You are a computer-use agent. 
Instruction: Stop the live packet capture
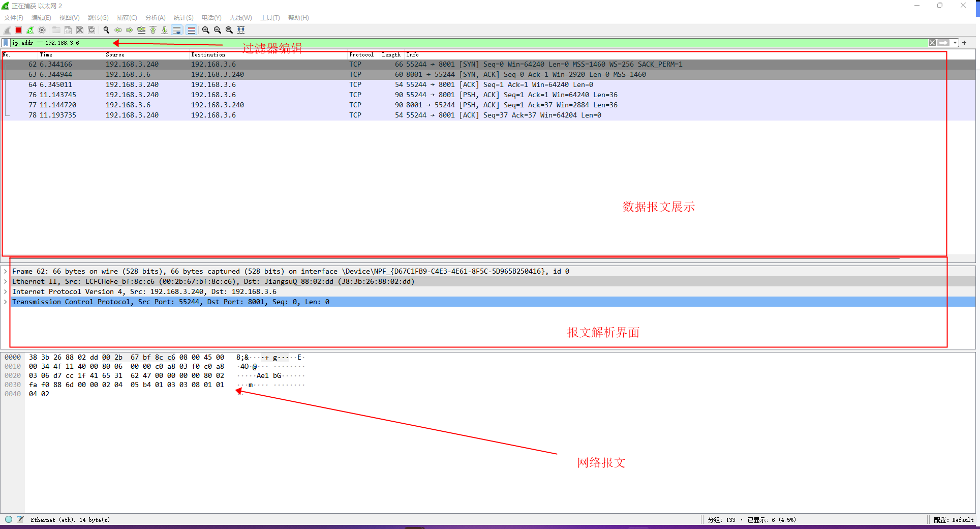(18, 30)
